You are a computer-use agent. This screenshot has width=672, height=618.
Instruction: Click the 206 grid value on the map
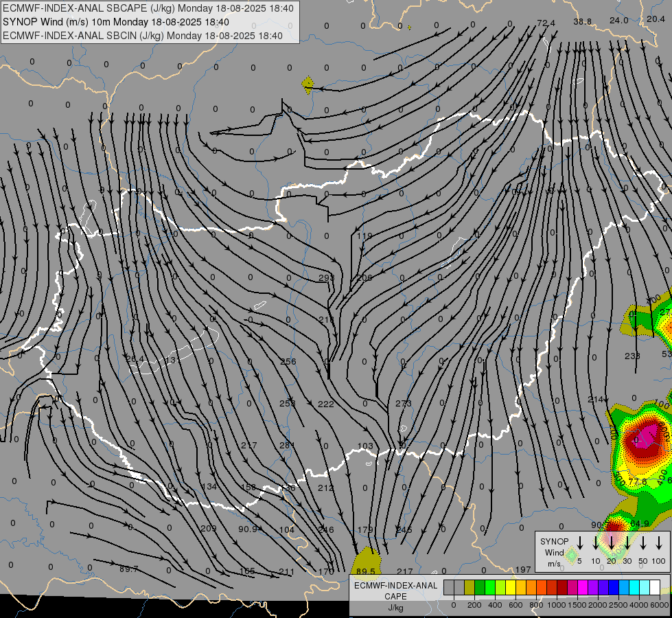[x=364, y=277]
